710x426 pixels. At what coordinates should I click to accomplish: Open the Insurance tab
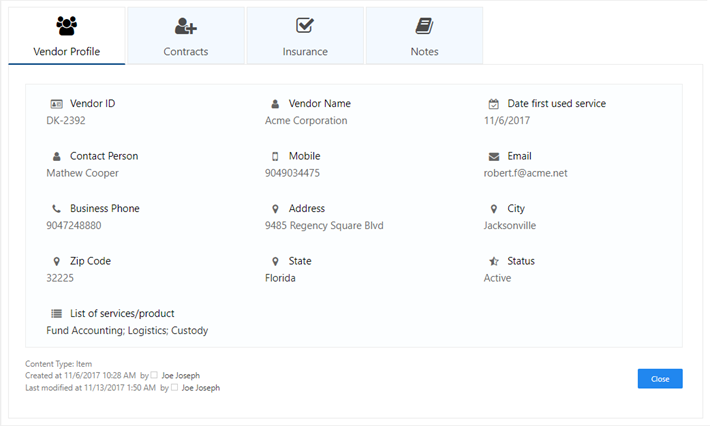click(x=305, y=36)
